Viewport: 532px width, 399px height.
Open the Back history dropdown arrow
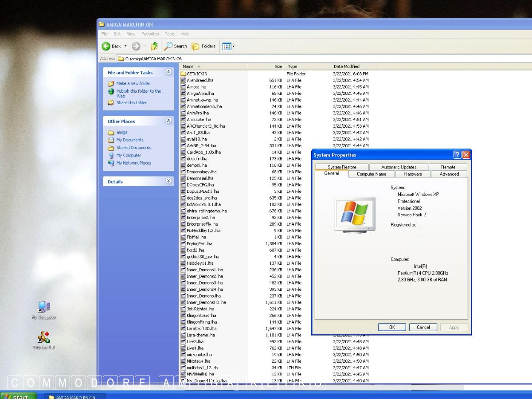coord(125,46)
